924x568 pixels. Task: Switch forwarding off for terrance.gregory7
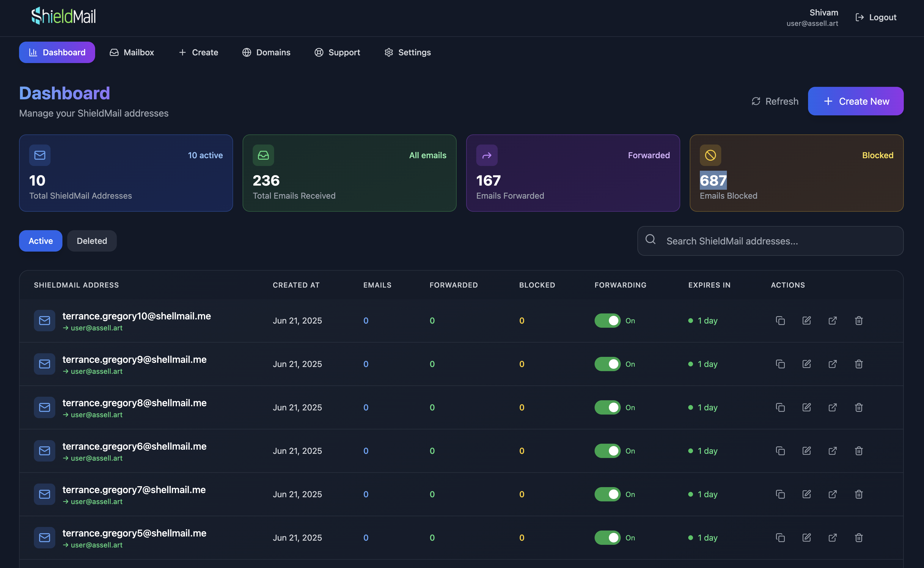[x=607, y=494]
